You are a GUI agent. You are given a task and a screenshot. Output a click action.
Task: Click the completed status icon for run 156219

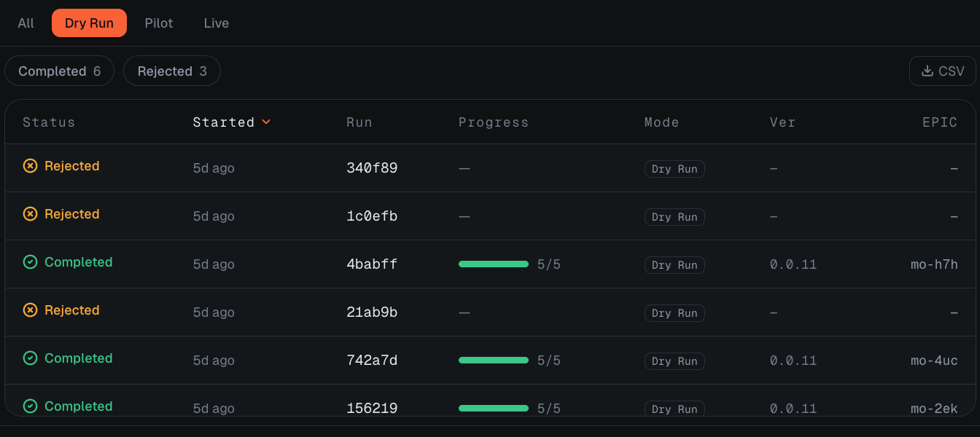coord(30,406)
